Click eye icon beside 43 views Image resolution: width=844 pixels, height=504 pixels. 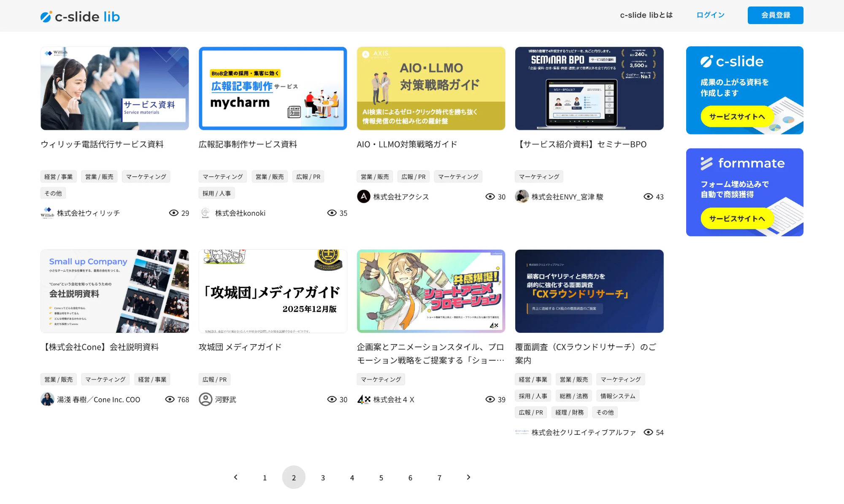coord(648,197)
